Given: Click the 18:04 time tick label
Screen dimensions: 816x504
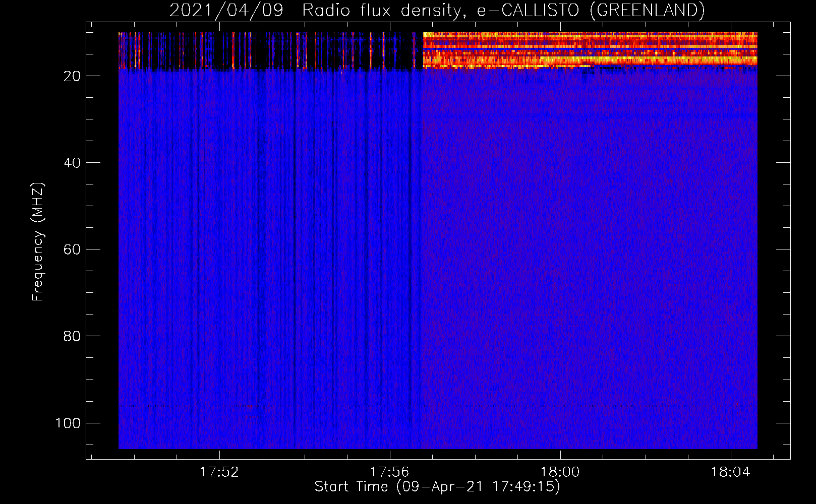Looking at the screenshot, I should (x=730, y=472).
